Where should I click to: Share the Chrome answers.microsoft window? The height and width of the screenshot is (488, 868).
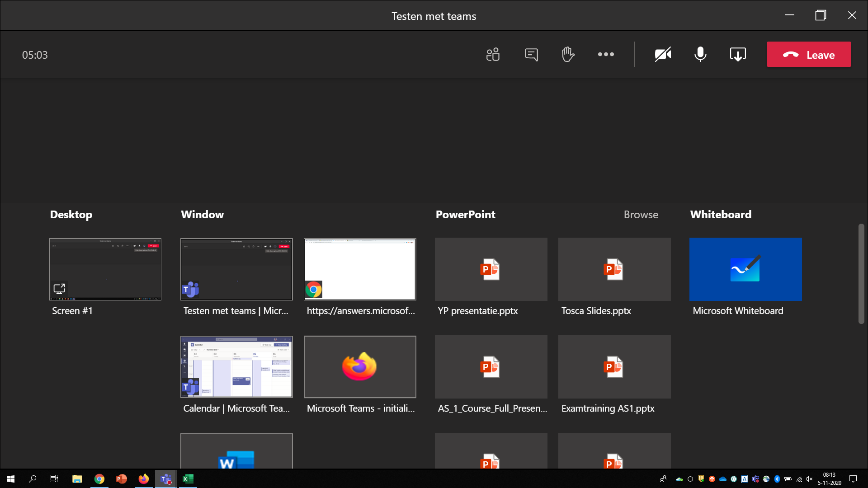click(360, 269)
